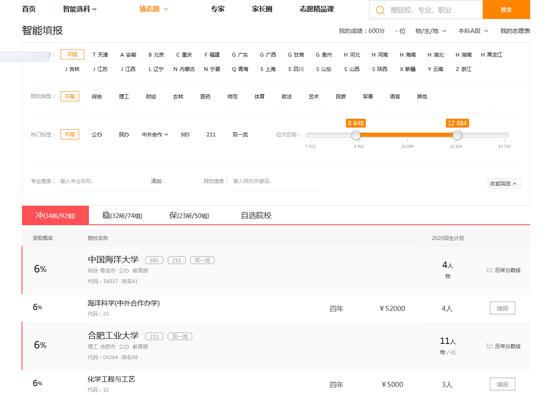Select school type 理工
This screenshot has width=550, height=395.
(124, 96)
